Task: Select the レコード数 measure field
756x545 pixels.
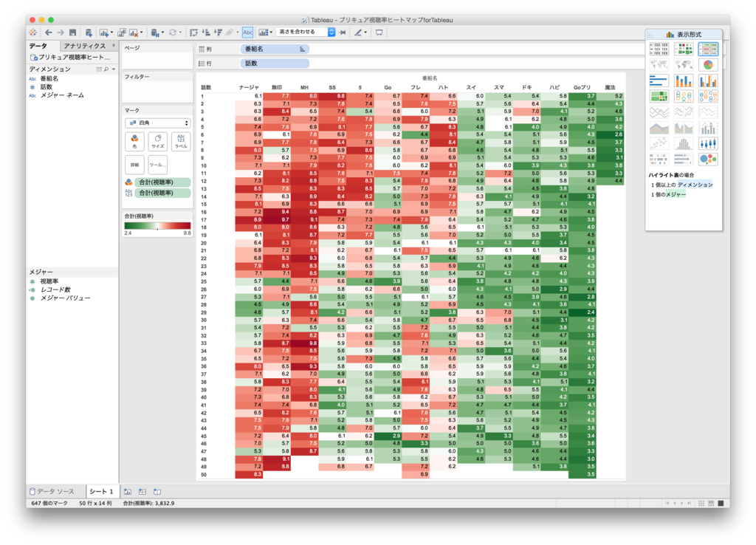Action: coord(55,289)
